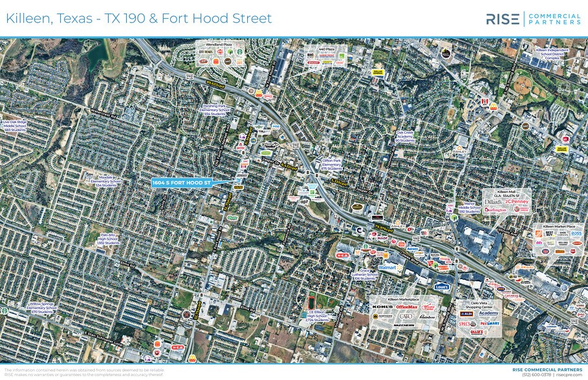Click the (512) 600-0378 phone number

537,375
